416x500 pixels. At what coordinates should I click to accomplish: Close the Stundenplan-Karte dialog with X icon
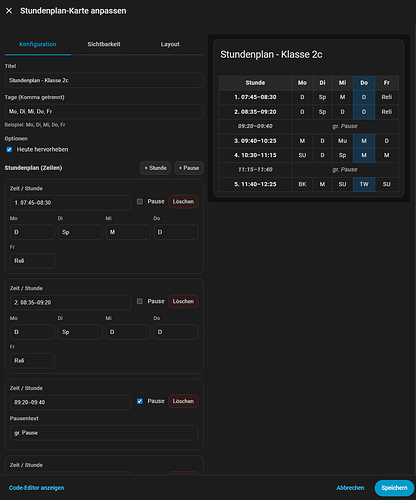click(9, 11)
